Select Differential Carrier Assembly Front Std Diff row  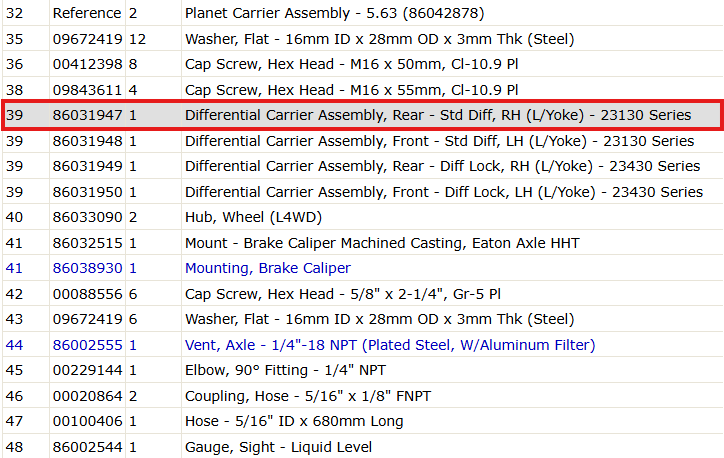tap(362, 141)
